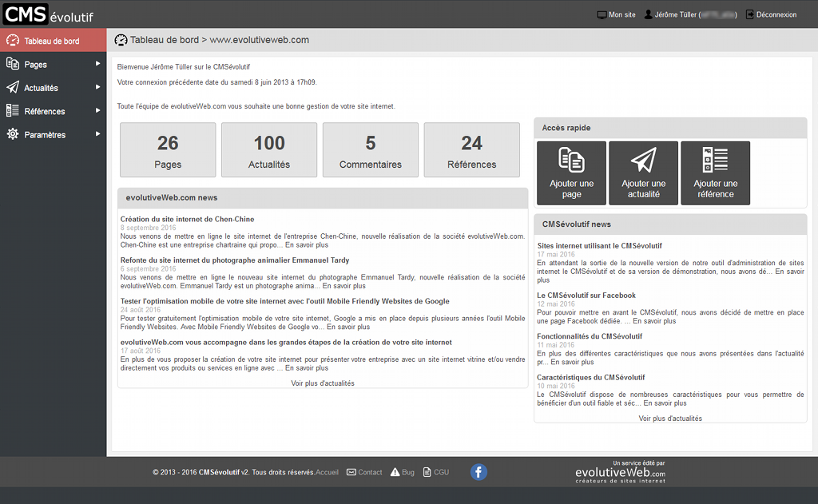The image size is (818, 504).
Task: Open Jérôme Tüller account link
Action: (x=696, y=14)
